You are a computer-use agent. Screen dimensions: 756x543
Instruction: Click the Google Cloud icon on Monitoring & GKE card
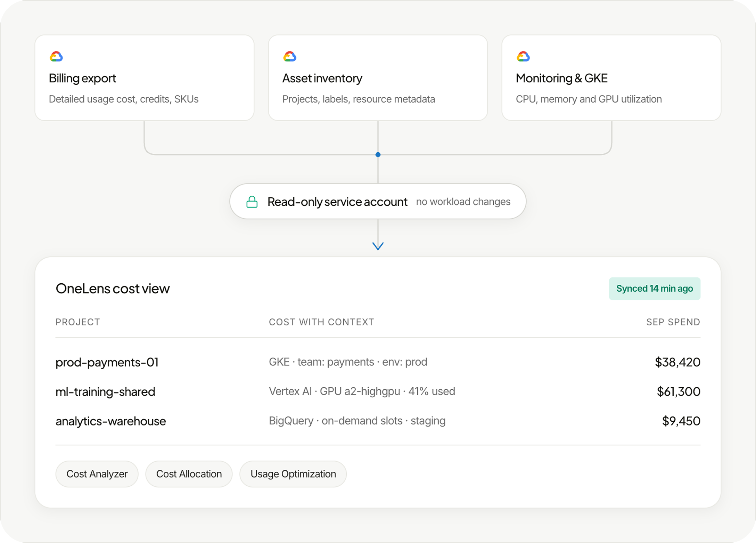click(x=523, y=56)
